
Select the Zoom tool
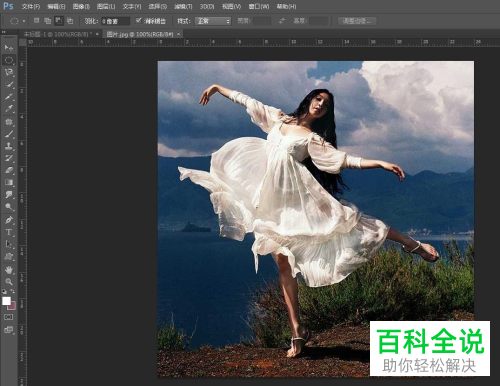(x=9, y=282)
